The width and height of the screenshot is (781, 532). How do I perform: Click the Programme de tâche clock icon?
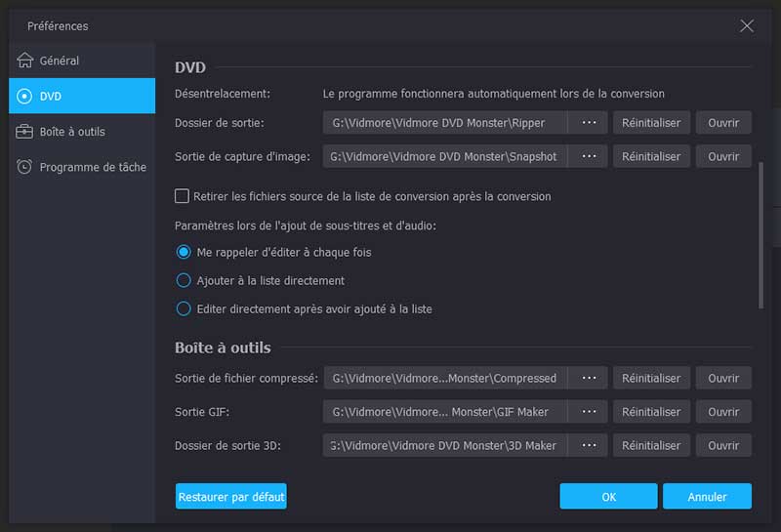pos(25,167)
